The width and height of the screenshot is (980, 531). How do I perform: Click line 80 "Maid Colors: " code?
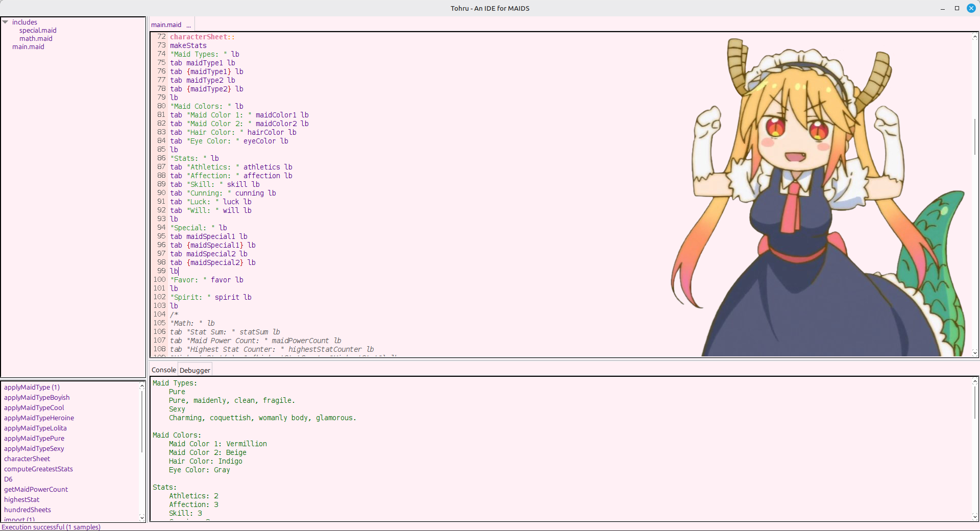(x=207, y=106)
